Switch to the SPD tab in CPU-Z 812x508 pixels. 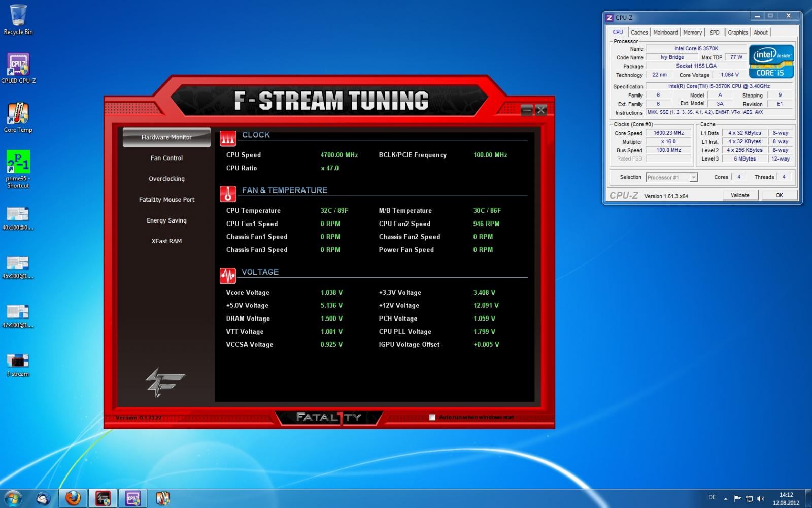[x=715, y=33]
